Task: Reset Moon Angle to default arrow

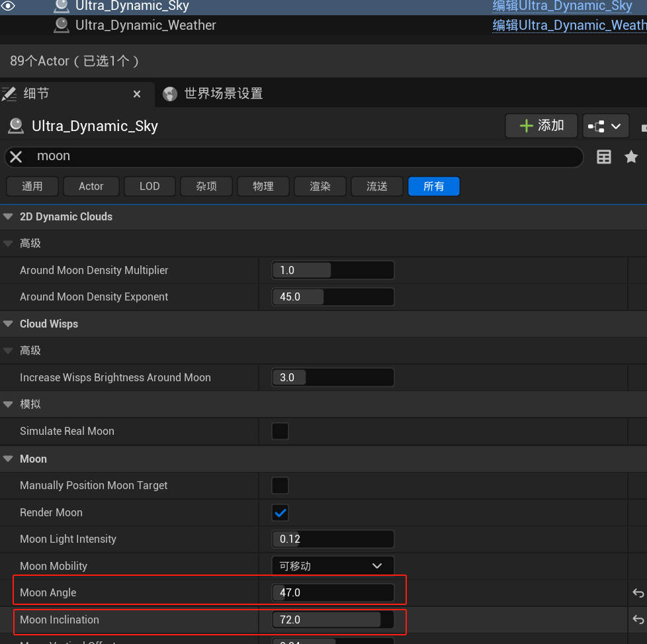Action: click(x=638, y=593)
